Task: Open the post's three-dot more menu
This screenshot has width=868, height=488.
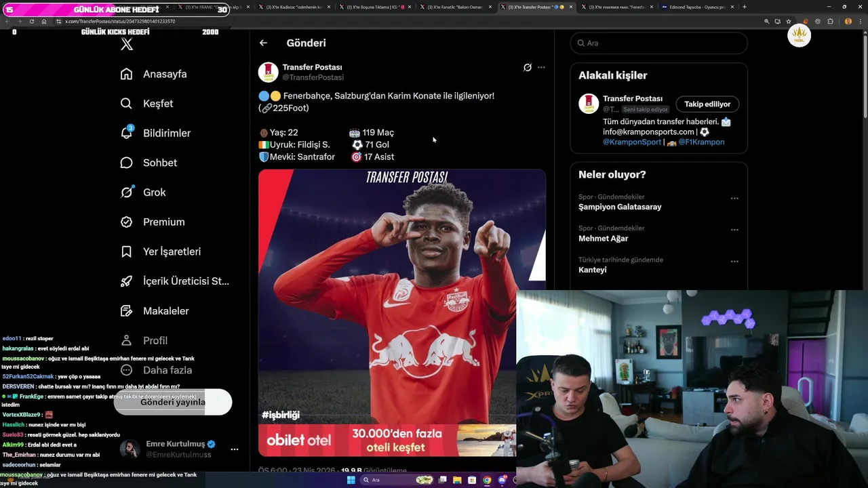Action: tap(541, 67)
